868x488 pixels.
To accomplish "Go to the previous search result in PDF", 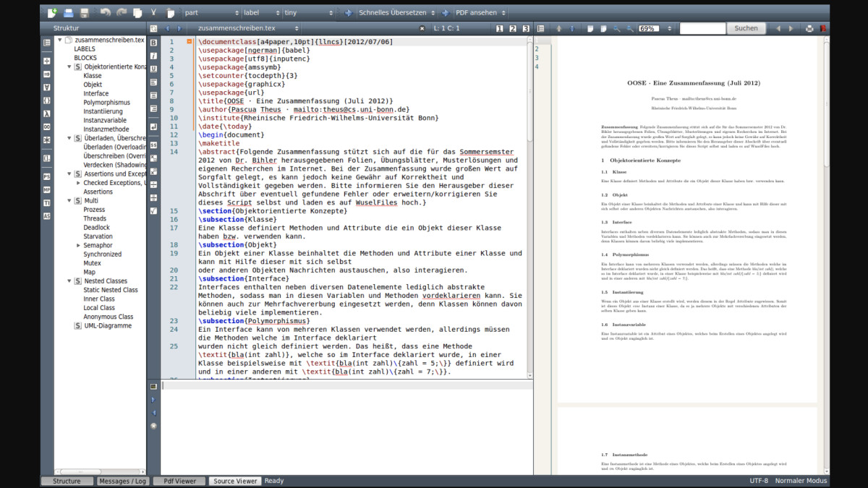I will (778, 28).
